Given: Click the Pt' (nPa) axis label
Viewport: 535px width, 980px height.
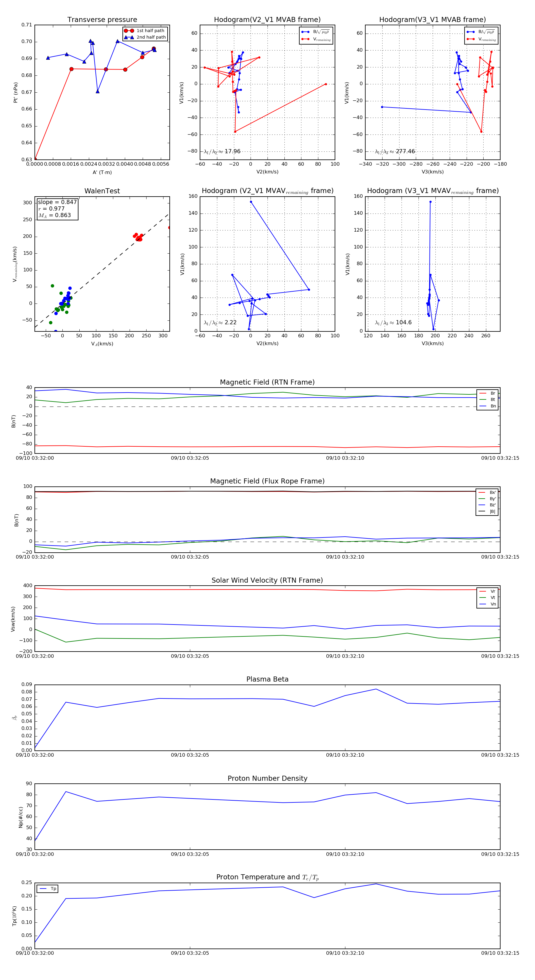Looking at the screenshot, I should point(15,92).
